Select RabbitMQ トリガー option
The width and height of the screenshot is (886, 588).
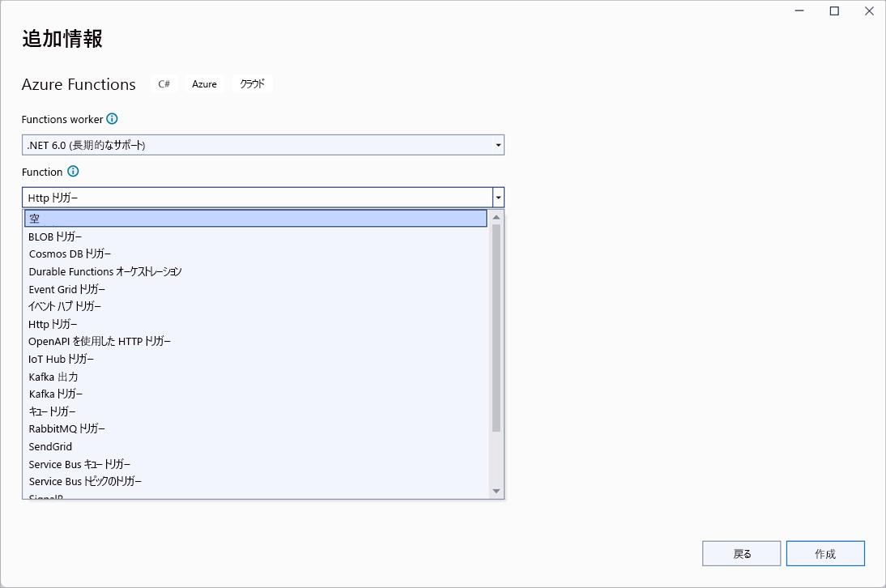pyautogui.click(x=255, y=428)
